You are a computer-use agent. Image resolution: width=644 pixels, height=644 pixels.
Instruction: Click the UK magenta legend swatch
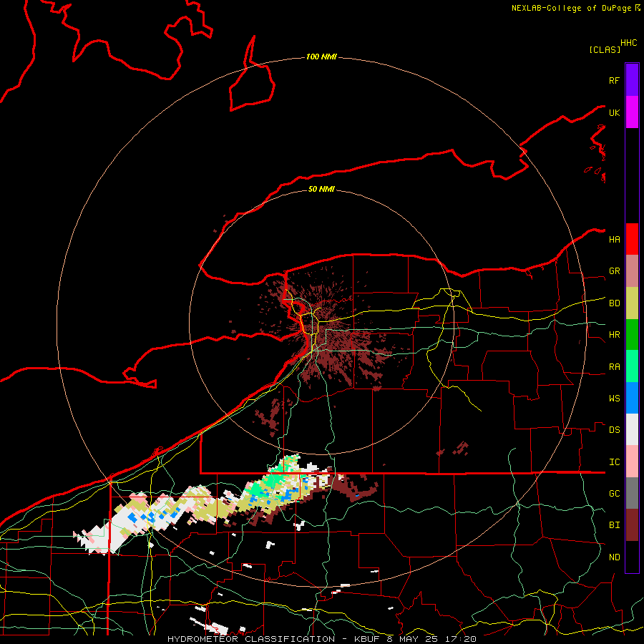coord(632,112)
